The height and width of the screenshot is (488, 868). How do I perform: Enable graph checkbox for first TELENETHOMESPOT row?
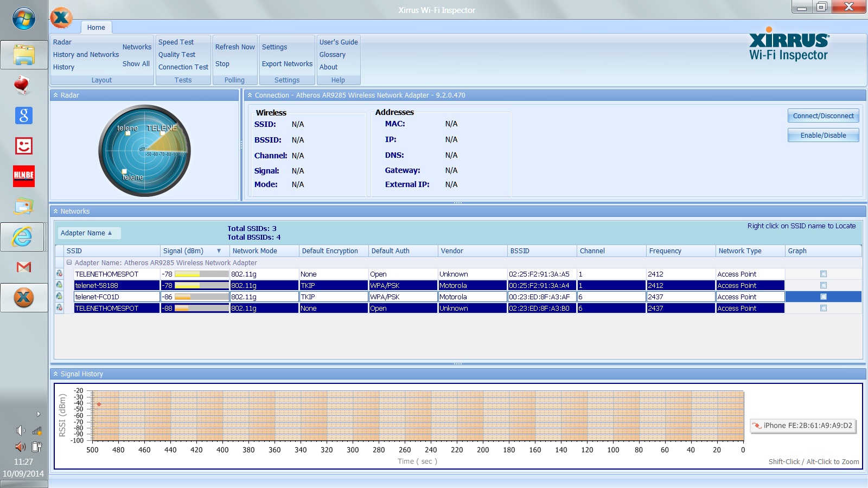[x=824, y=274]
